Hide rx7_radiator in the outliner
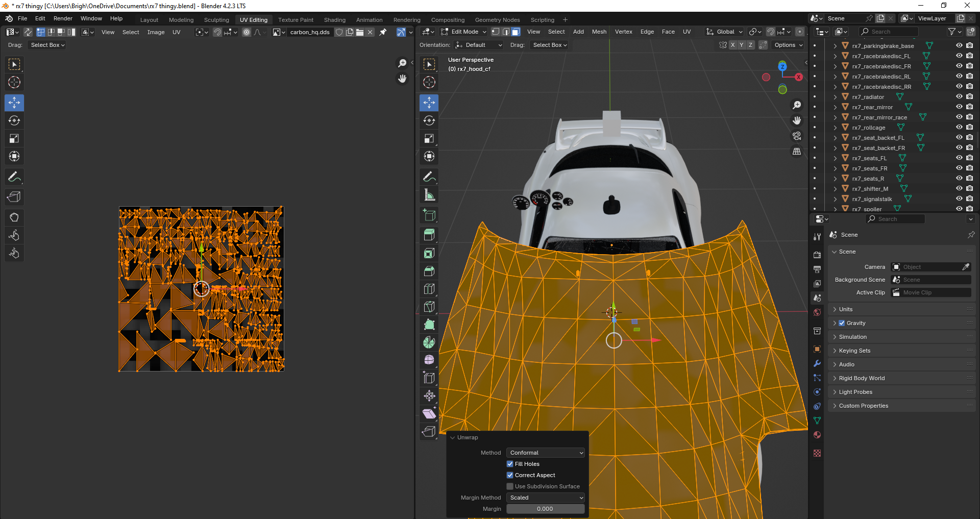The height and width of the screenshot is (519, 980). pyautogui.click(x=959, y=97)
